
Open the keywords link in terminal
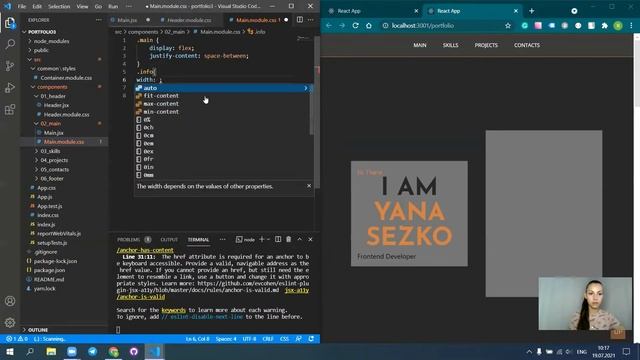173,310
